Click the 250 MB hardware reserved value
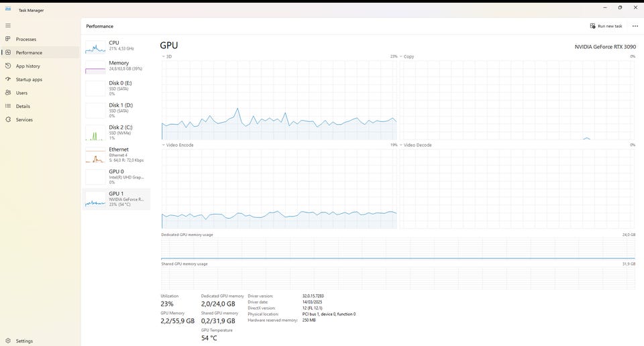This screenshot has width=644, height=346. pyautogui.click(x=309, y=320)
